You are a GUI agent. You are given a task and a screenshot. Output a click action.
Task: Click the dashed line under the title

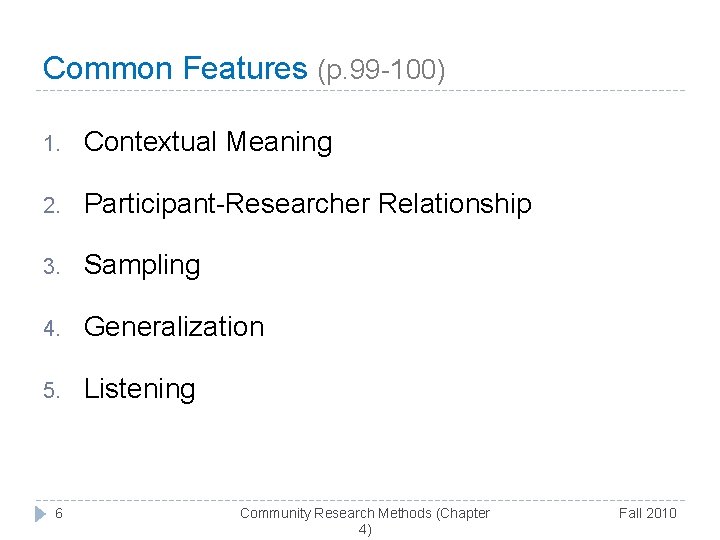360,91
